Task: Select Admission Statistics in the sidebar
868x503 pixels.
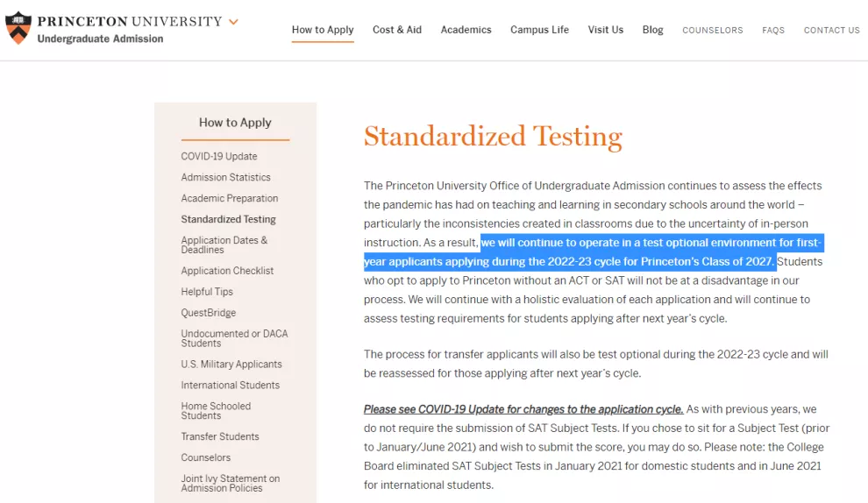Action: (225, 178)
